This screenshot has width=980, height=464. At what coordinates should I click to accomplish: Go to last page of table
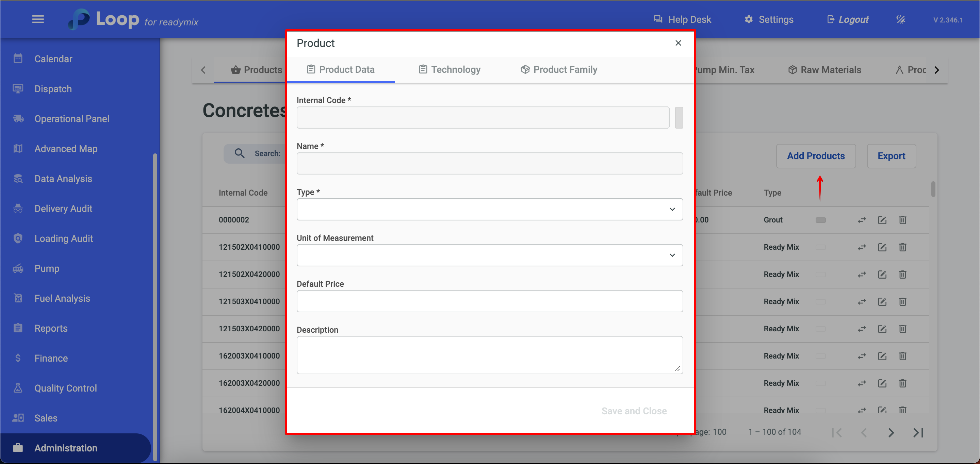(918, 432)
